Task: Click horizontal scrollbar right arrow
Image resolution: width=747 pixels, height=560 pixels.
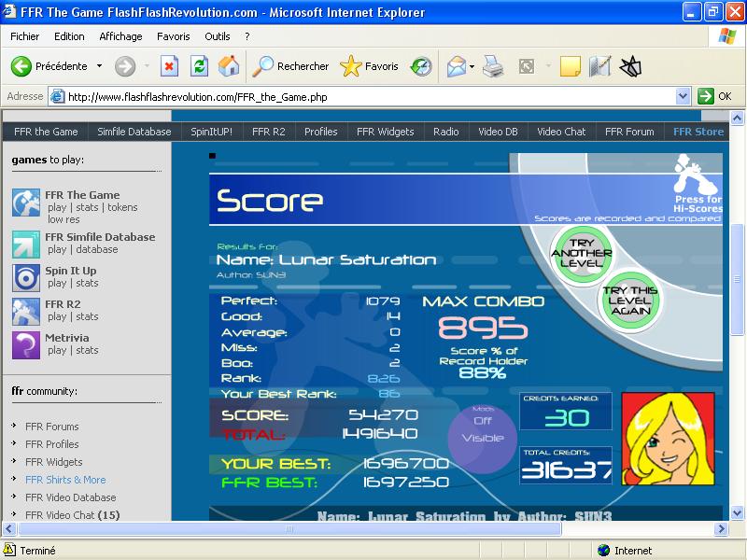Action: [x=721, y=528]
